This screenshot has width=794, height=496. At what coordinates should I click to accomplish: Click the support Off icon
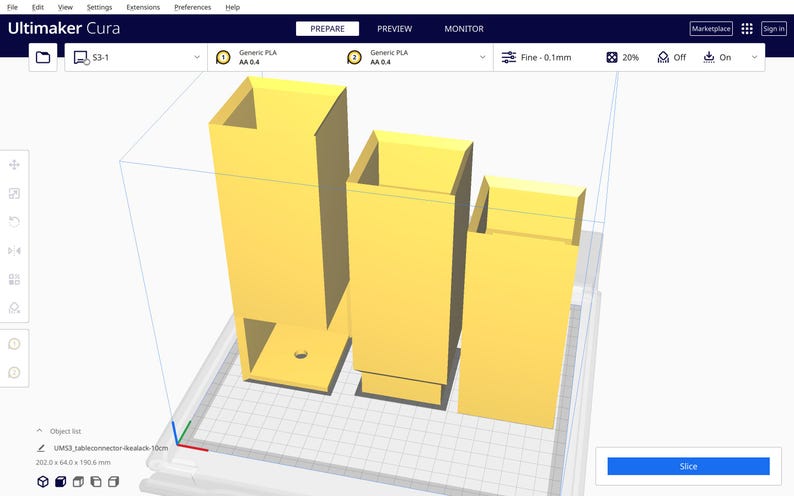[x=663, y=57]
